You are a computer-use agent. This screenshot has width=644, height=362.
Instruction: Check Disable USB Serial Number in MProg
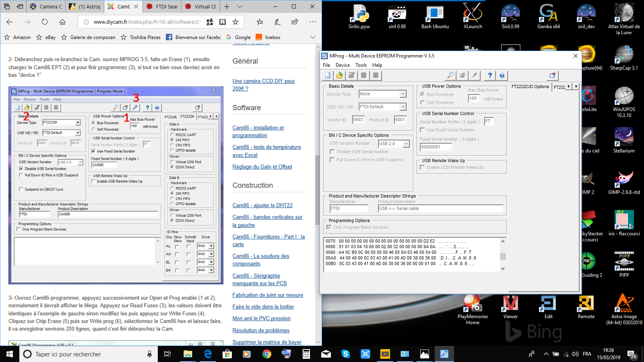click(332, 152)
